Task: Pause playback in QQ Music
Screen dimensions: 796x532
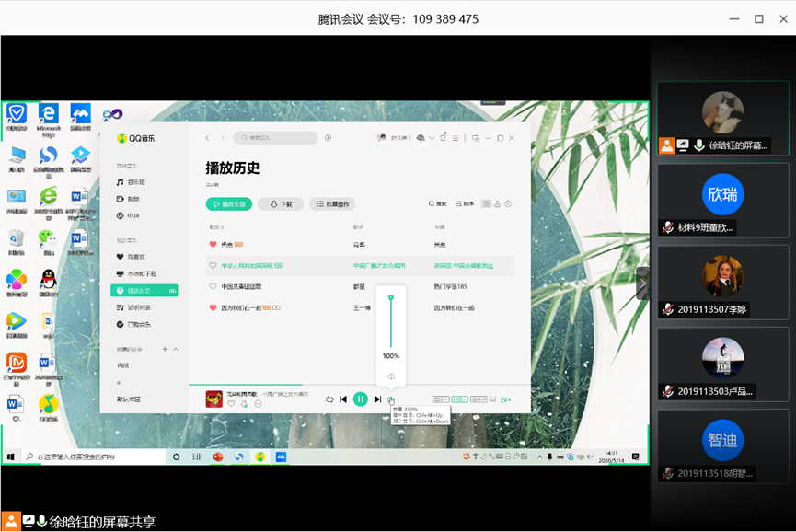Action: pos(360,399)
